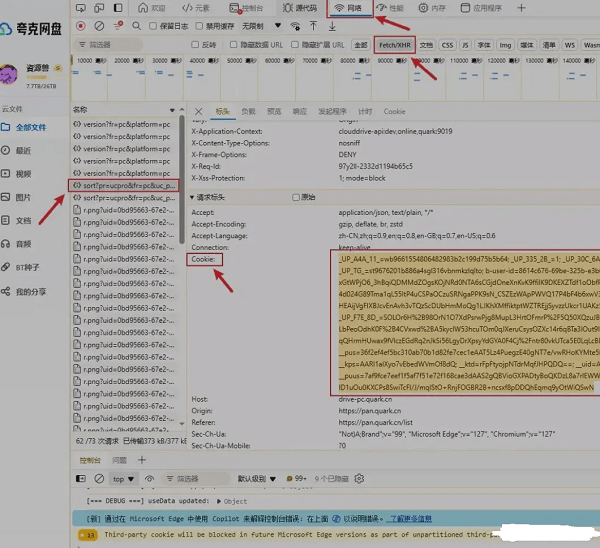This screenshot has width=600, height=548.
Task: Switch to the 问题 drawer tab
Action: click(x=119, y=460)
